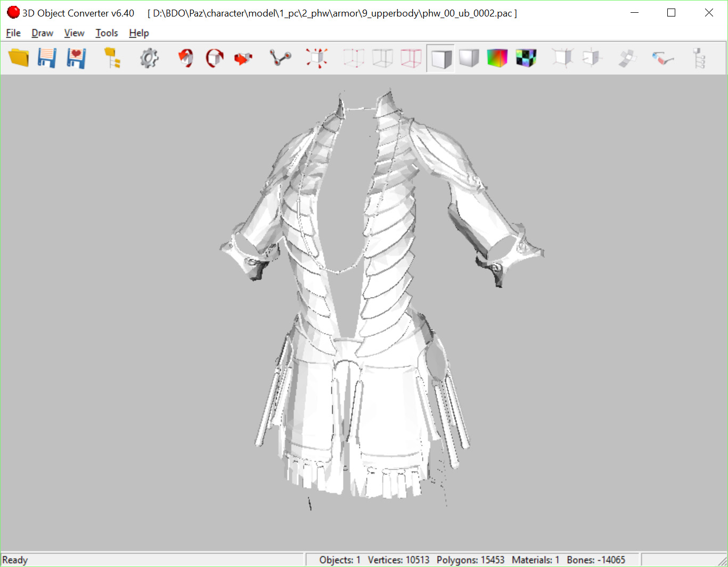Click the blue floppy disk Save icon

click(x=47, y=57)
